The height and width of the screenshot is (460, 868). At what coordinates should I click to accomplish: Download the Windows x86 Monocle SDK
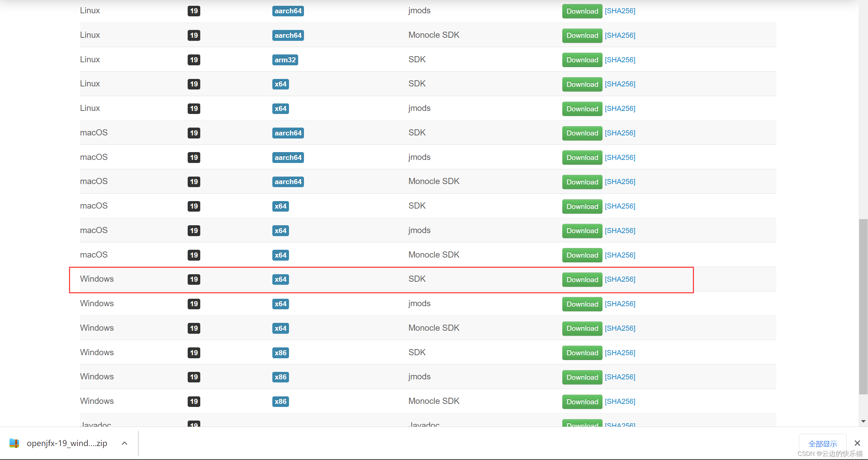[582, 401]
